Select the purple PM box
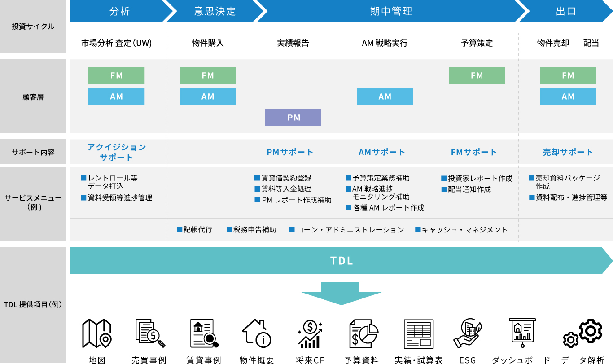Image resolution: width=613 pixels, height=364 pixels. pyautogui.click(x=293, y=118)
